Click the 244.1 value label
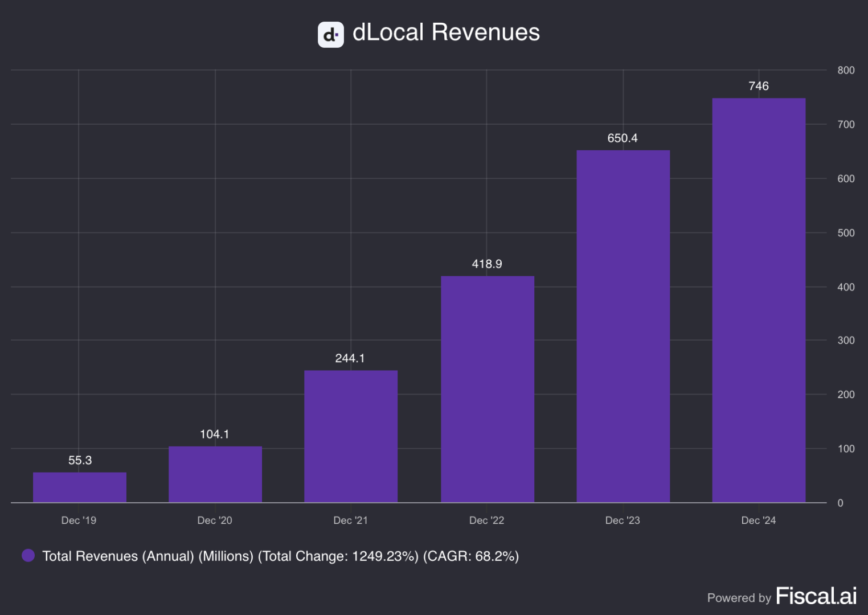This screenshot has height=615, width=868. coord(350,358)
